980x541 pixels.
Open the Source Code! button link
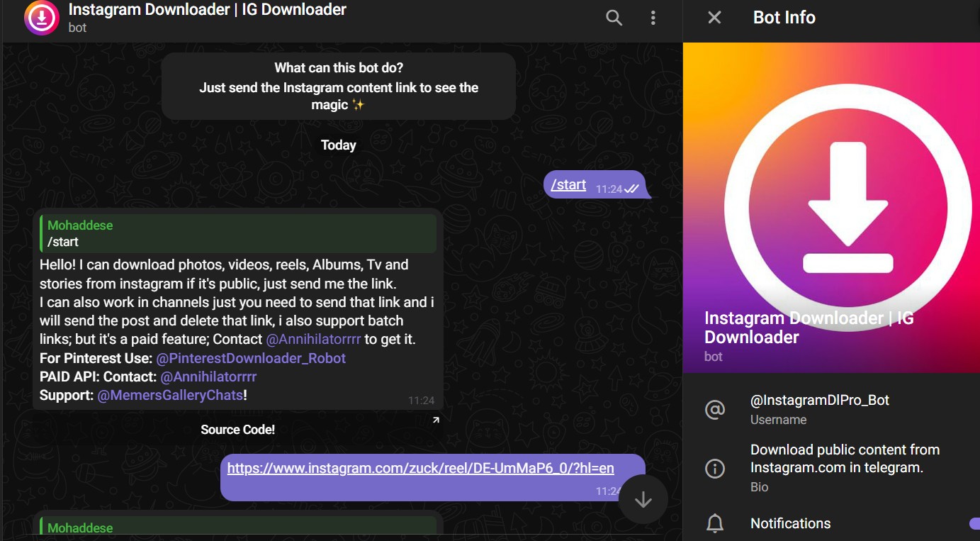click(237, 430)
